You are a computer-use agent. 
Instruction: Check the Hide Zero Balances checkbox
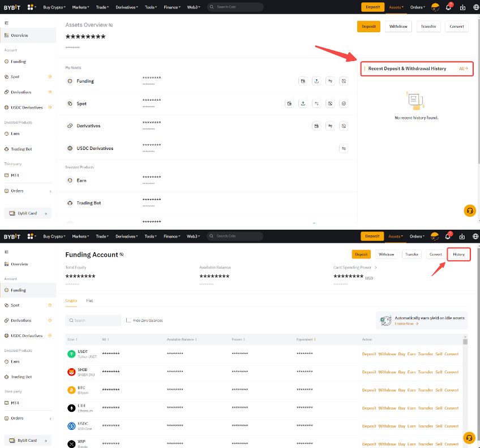coord(129,320)
